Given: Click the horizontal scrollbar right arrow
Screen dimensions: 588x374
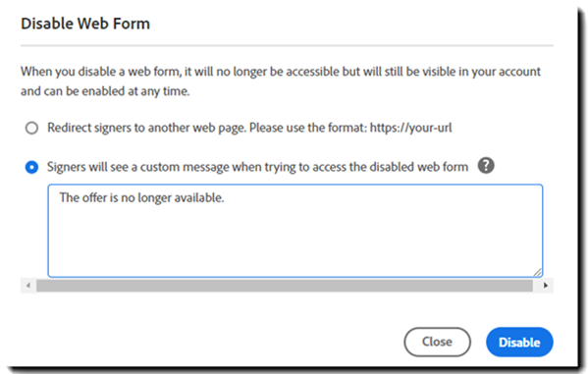Looking at the screenshot, I should pos(546,286).
